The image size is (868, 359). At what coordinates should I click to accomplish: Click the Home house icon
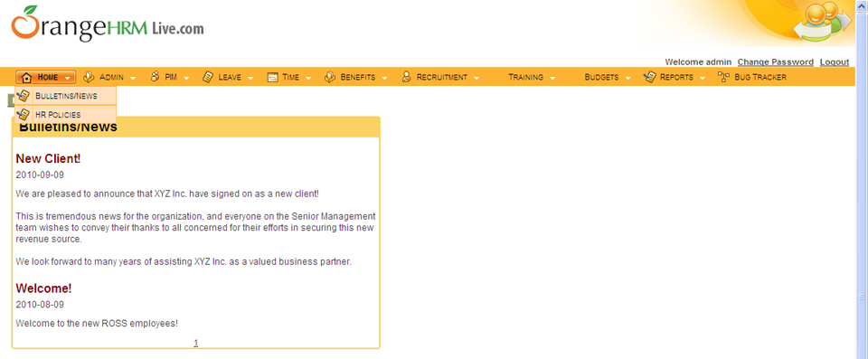coord(26,77)
